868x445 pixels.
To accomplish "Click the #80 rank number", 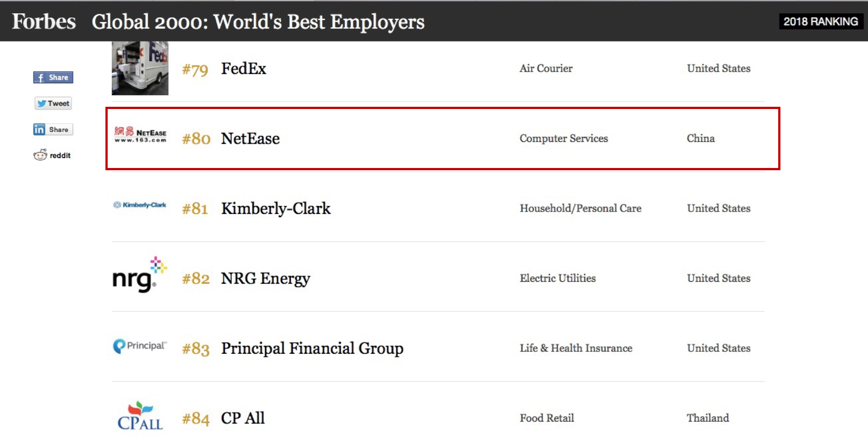I will pos(196,139).
